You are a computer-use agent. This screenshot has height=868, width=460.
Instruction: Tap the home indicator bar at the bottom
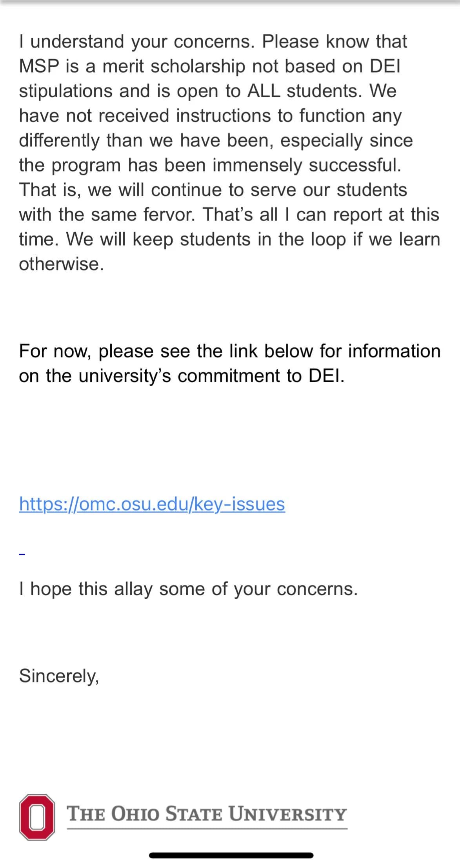pos(231,855)
